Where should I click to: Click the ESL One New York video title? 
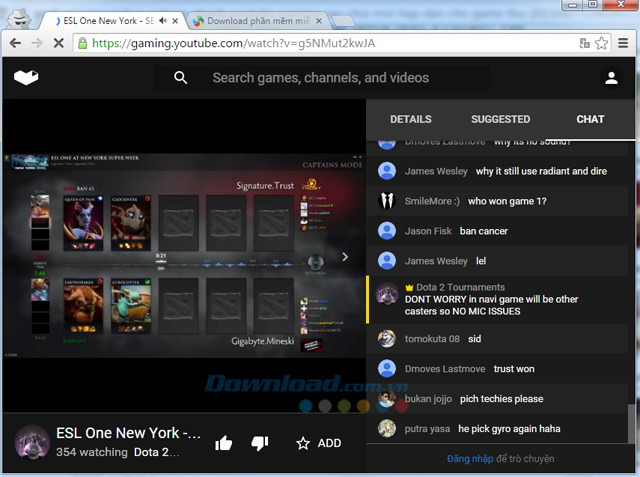pos(128,433)
